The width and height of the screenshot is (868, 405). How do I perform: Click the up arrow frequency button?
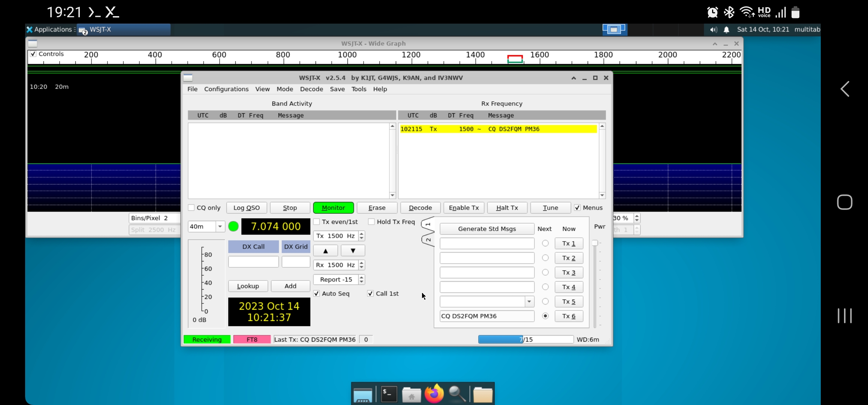[325, 250]
